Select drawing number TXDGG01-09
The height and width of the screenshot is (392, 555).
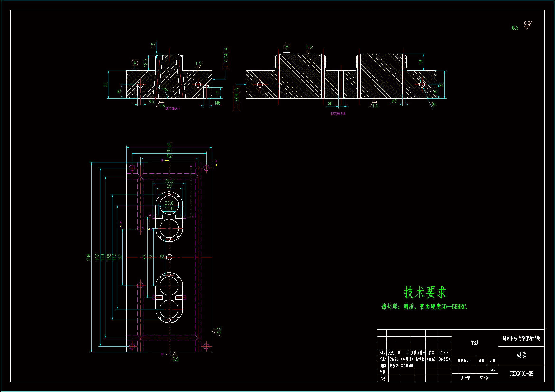pyautogui.click(x=521, y=374)
